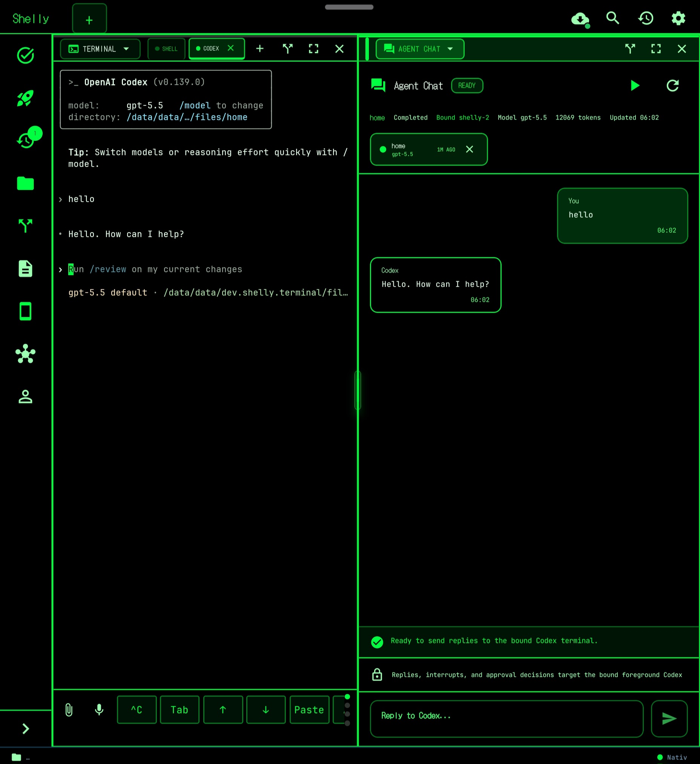The height and width of the screenshot is (764, 700).
Task: Toggle Agent Chat pane fullscreen
Action: (655, 49)
